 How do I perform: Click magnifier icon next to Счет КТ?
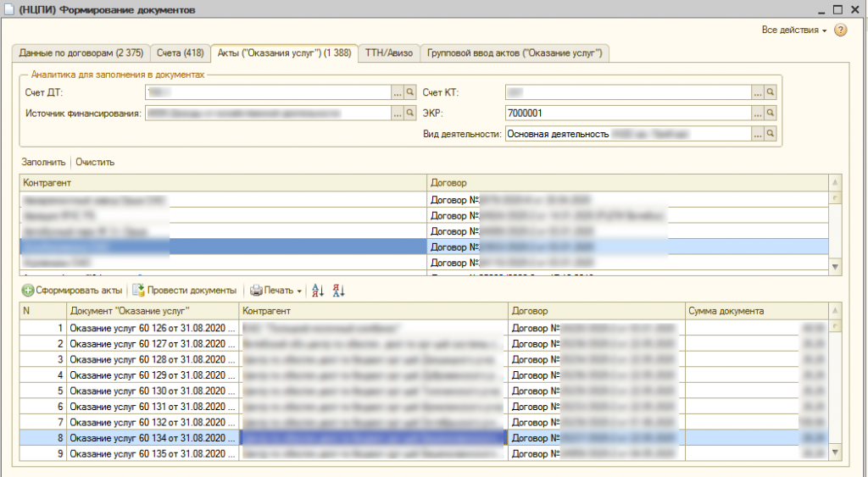pos(771,92)
